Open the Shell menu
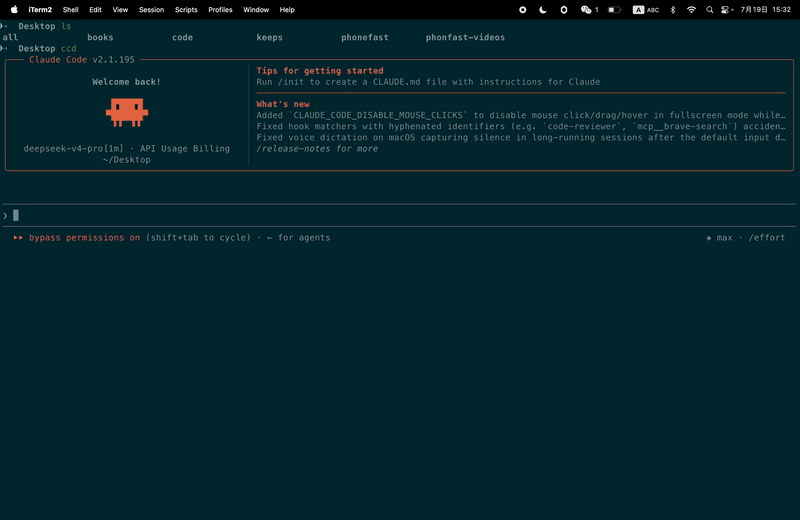This screenshot has height=520, width=800. tap(70, 10)
